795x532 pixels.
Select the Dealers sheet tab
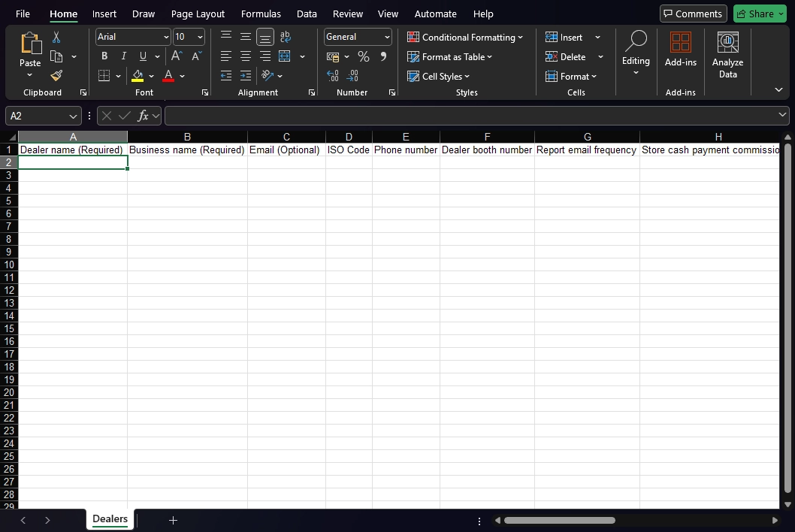[x=110, y=519]
